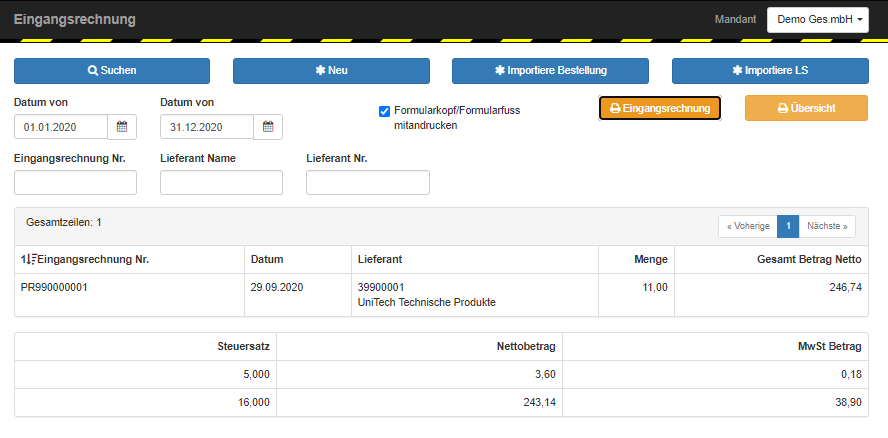
Task: Print via orange Eingangsrechnung button
Action: tap(660, 108)
